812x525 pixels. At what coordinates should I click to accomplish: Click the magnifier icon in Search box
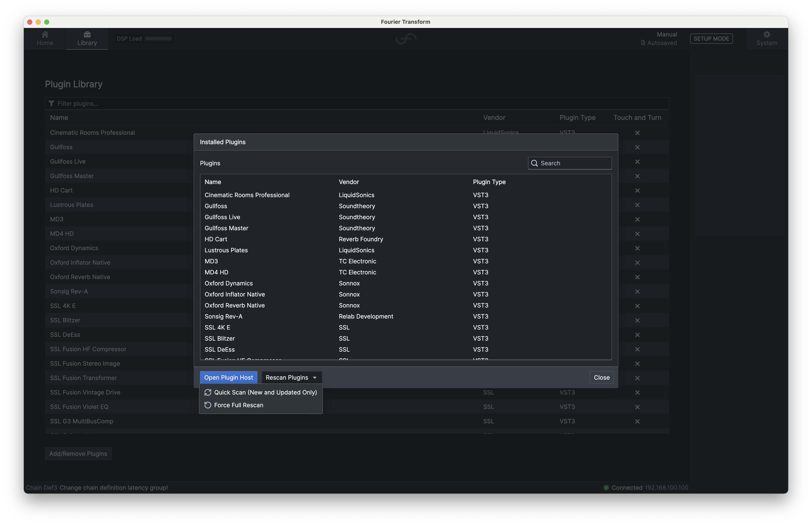click(x=534, y=163)
